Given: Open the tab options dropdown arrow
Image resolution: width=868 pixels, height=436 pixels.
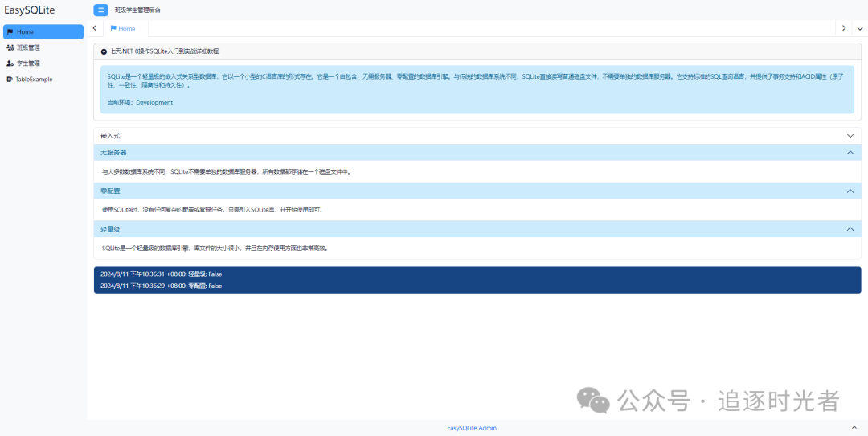Looking at the screenshot, I should pos(859,28).
